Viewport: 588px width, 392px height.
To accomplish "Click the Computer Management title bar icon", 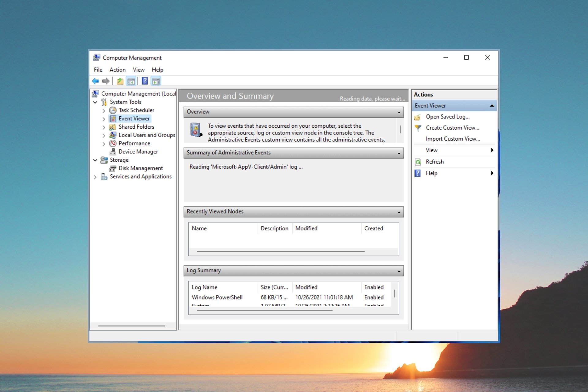I will pos(96,58).
